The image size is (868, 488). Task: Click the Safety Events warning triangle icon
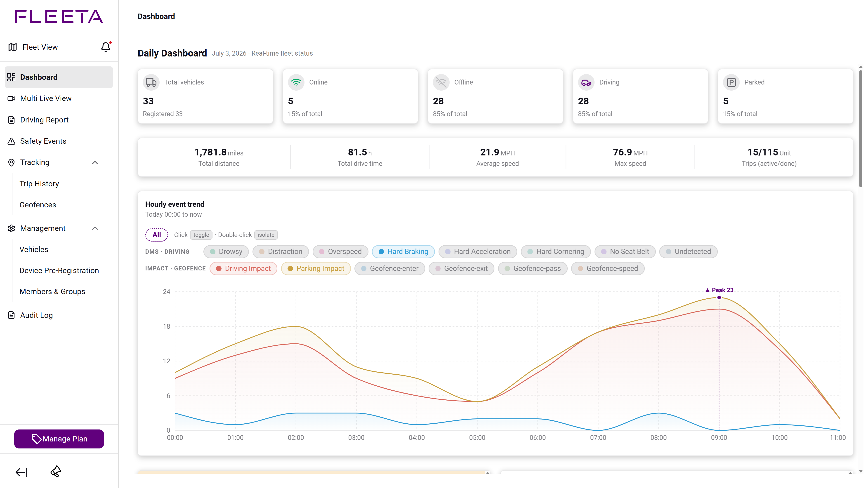(x=12, y=141)
